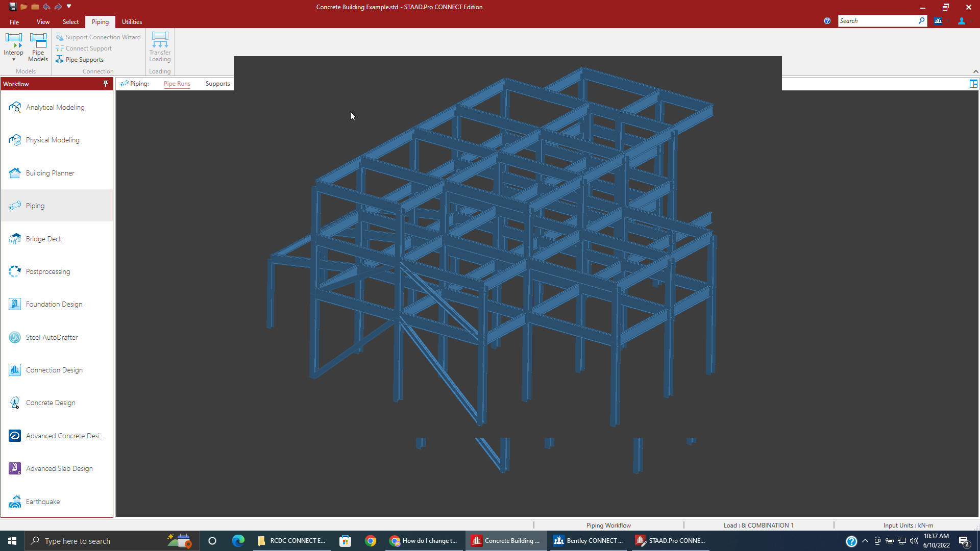The width and height of the screenshot is (980, 551).
Task: Select the Pipe Runs page
Action: pyautogui.click(x=177, y=84)
